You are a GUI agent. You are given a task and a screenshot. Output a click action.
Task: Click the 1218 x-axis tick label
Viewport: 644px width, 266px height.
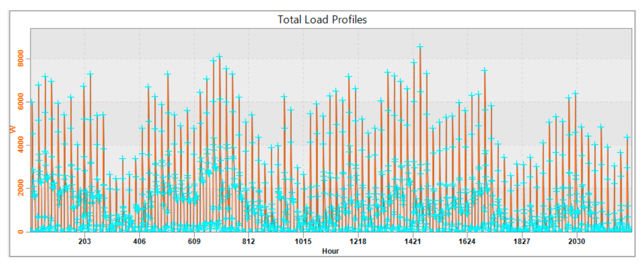tap(358, 241)
